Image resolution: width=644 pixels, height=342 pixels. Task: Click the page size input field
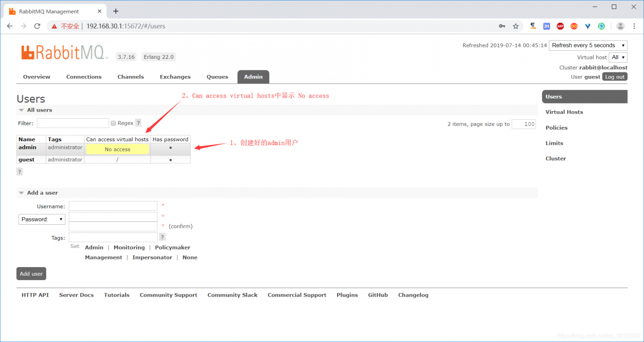(524, 124)
